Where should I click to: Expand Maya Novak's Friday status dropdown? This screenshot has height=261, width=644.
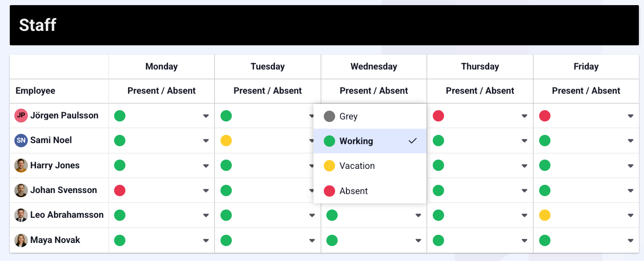click(x=631, y=240)
